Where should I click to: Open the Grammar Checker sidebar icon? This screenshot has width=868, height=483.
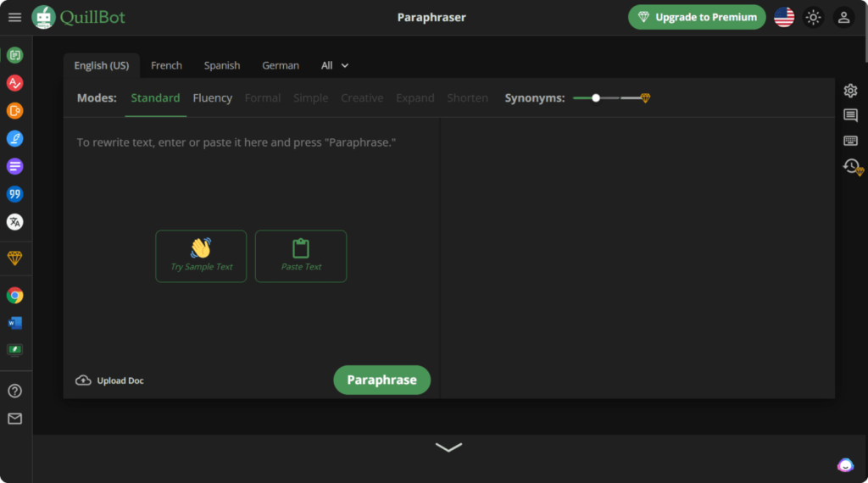15,83
